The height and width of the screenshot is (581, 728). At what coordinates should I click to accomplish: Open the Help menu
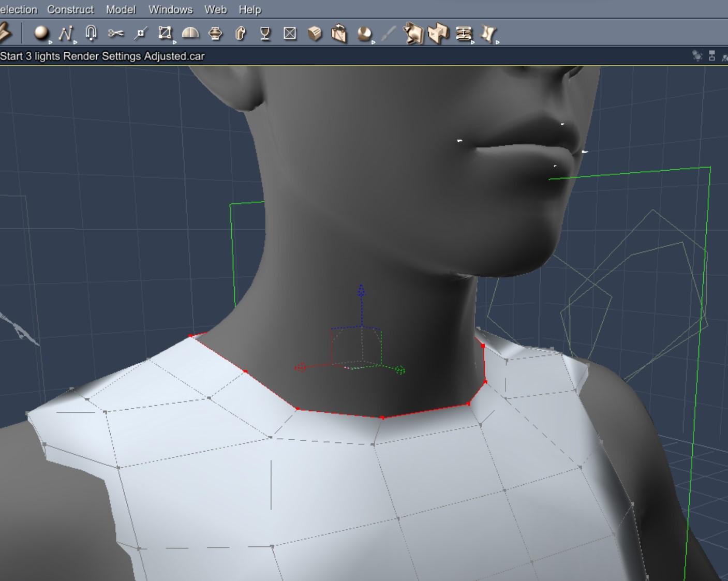tap(250, 9)
